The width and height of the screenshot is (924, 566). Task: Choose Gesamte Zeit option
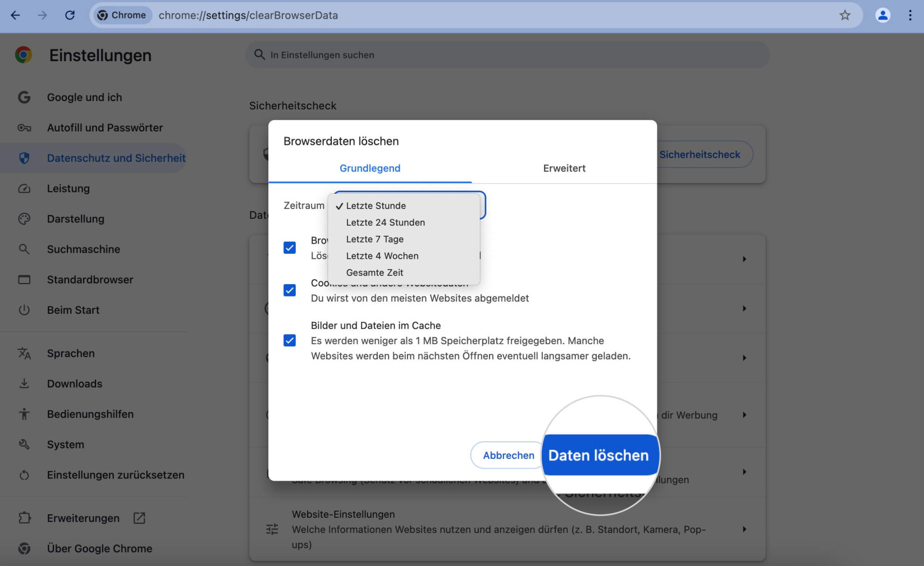[405, 272]
